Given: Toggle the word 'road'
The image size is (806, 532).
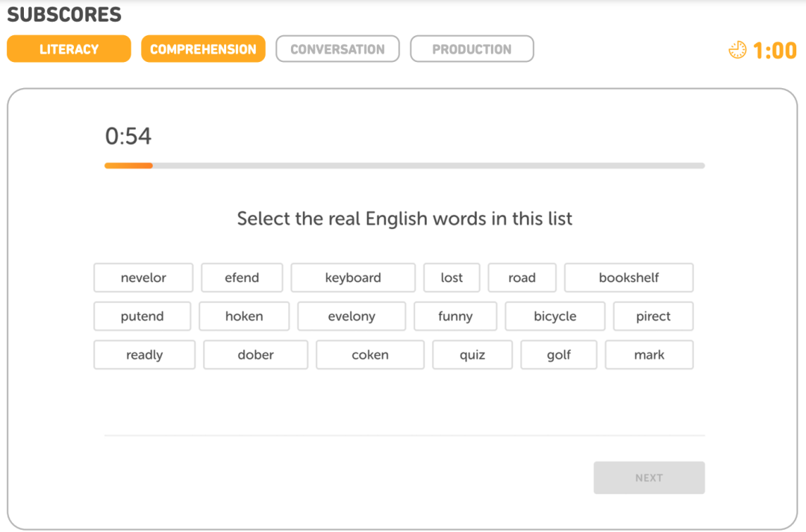Looking at the screenshot, I should (522, 278).
